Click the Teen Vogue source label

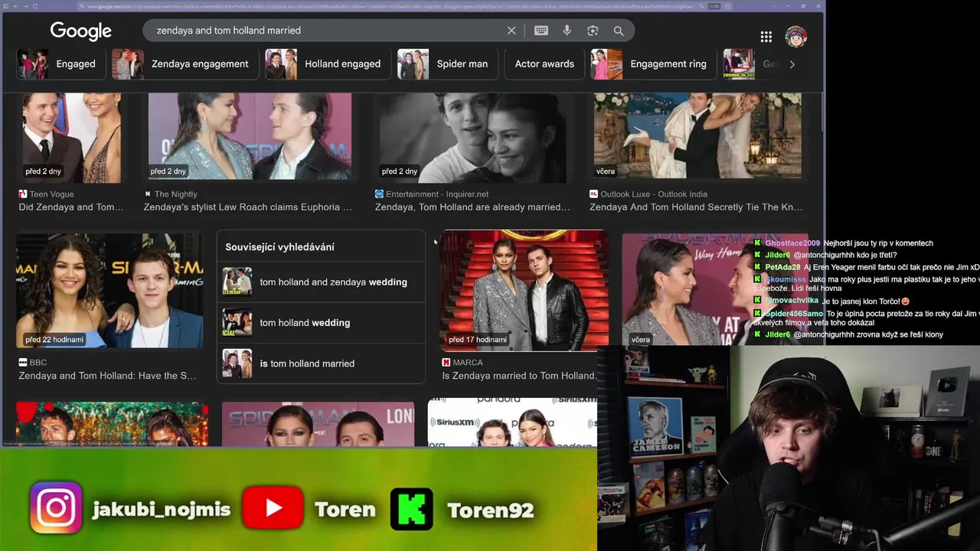(x=51, y=194)
